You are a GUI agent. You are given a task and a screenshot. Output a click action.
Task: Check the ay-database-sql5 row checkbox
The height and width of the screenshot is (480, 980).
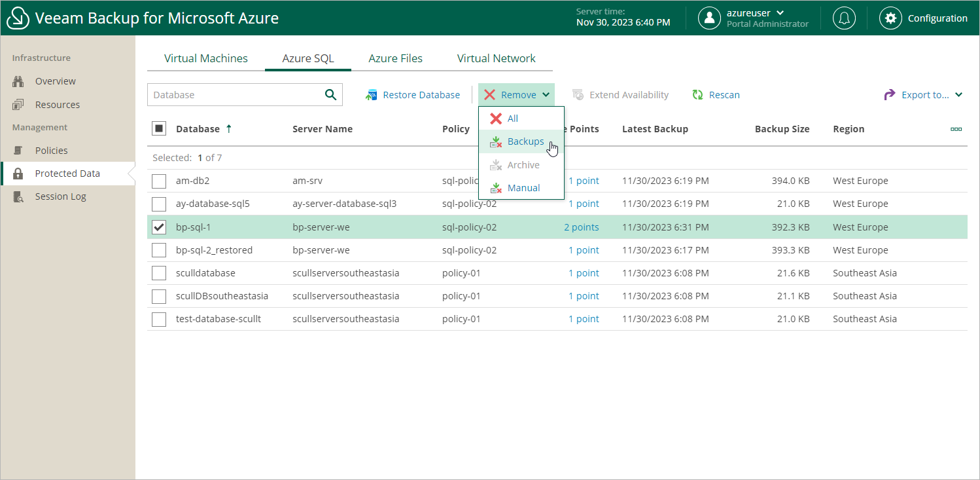click(x=159, y=204)
